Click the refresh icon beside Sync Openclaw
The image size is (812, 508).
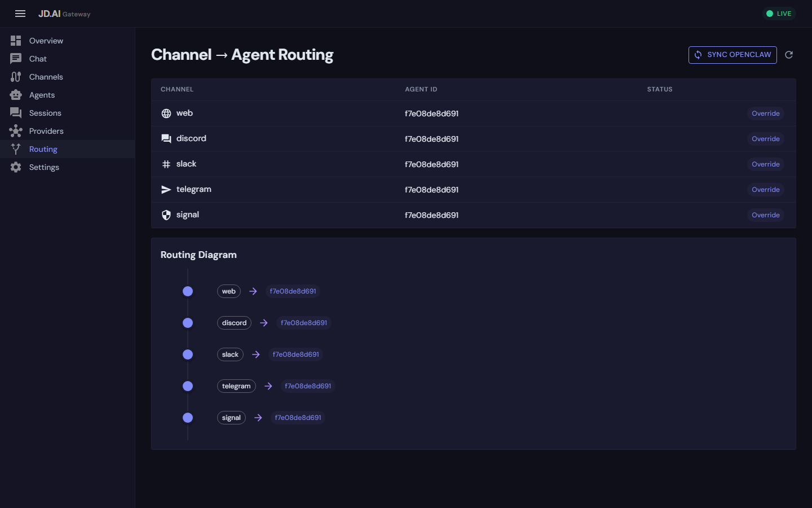[789, 55]
